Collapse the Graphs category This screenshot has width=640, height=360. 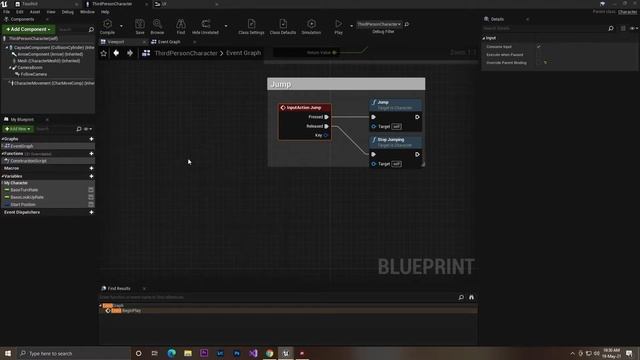point(2,139)
